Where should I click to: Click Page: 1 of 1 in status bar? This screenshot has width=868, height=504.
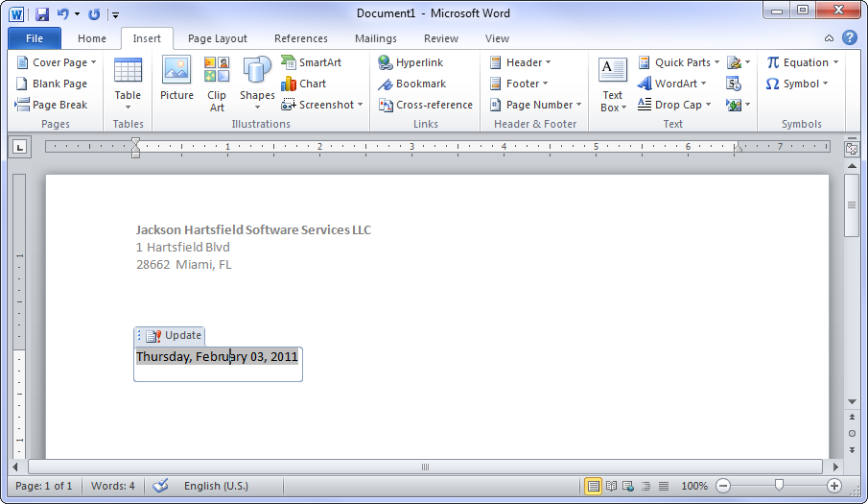(44, 486)
